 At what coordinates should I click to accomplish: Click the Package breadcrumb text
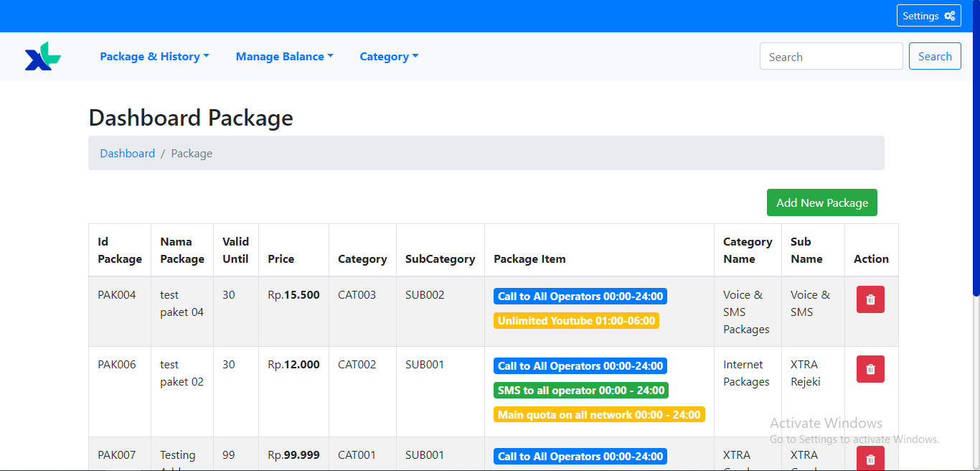192,153
